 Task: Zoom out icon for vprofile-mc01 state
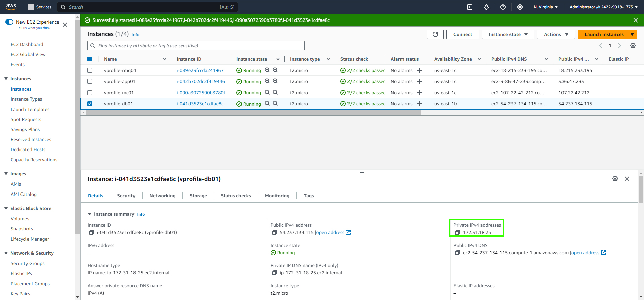pos(275,92)
